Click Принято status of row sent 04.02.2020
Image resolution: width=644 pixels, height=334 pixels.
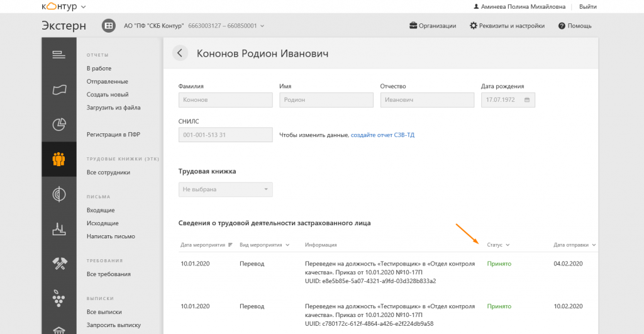tap(499, 264)
